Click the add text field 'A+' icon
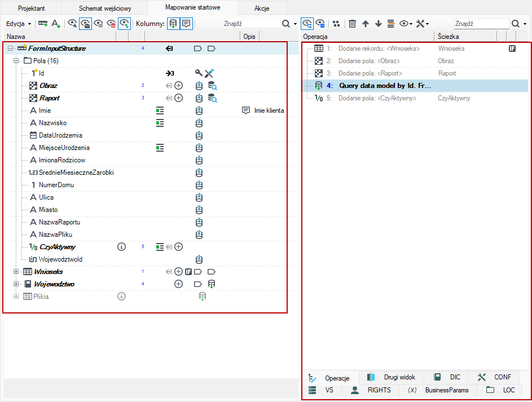Image resolution: width=532 pixels, height=402 pixels. (x=56, y=24)
